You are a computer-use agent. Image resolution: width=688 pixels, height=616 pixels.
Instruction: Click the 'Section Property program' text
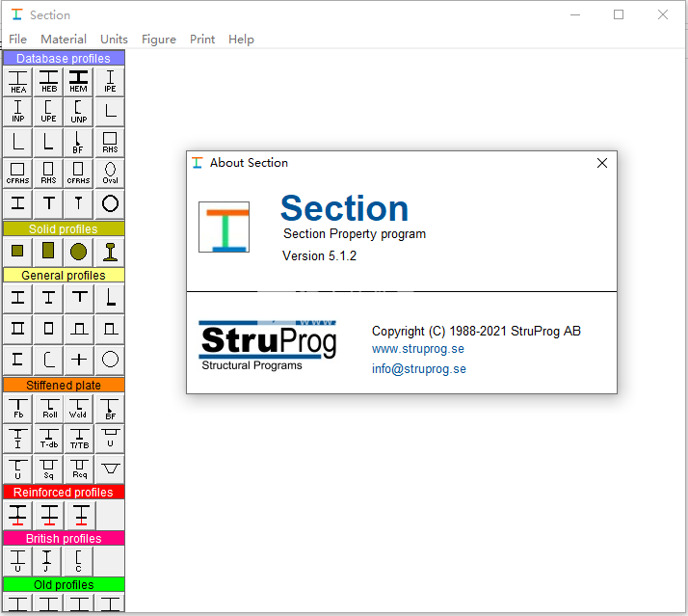pyautogui.click(x=355, y=233)
